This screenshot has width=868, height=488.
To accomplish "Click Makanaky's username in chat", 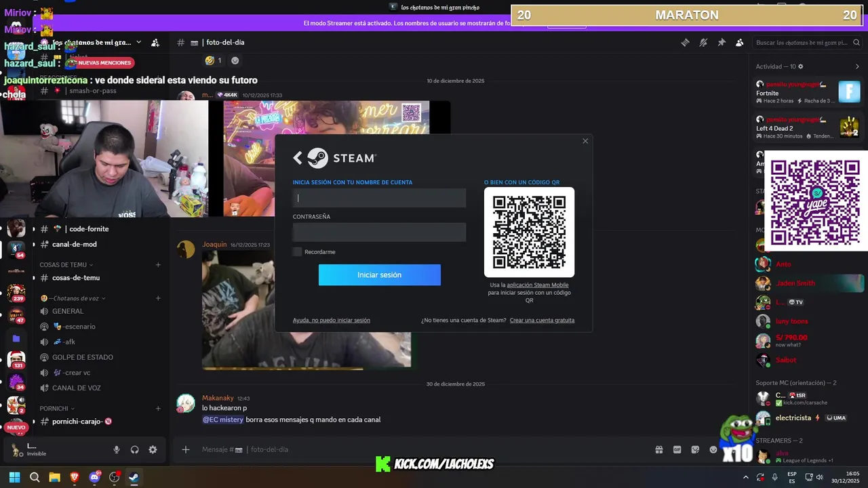I will tap(218, 399).
